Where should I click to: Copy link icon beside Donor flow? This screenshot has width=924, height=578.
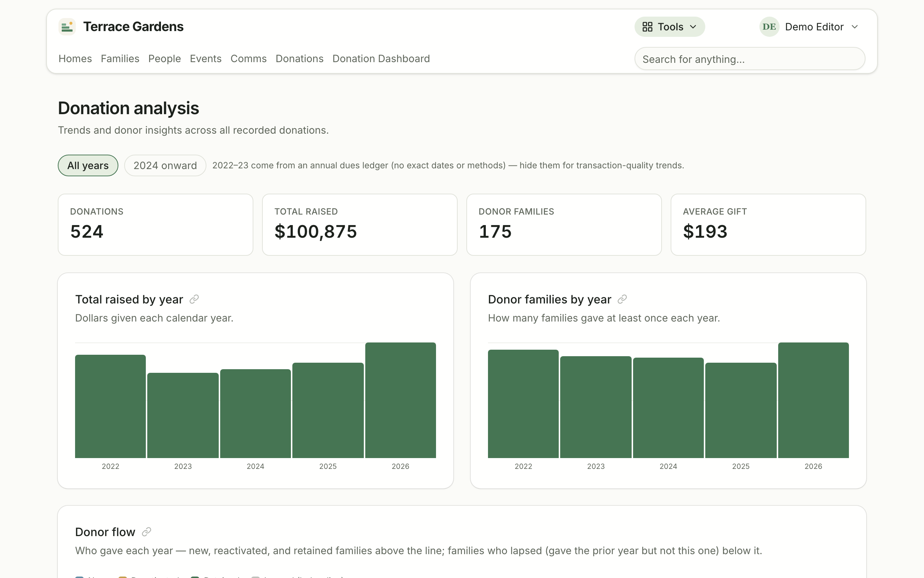[146, 532]
